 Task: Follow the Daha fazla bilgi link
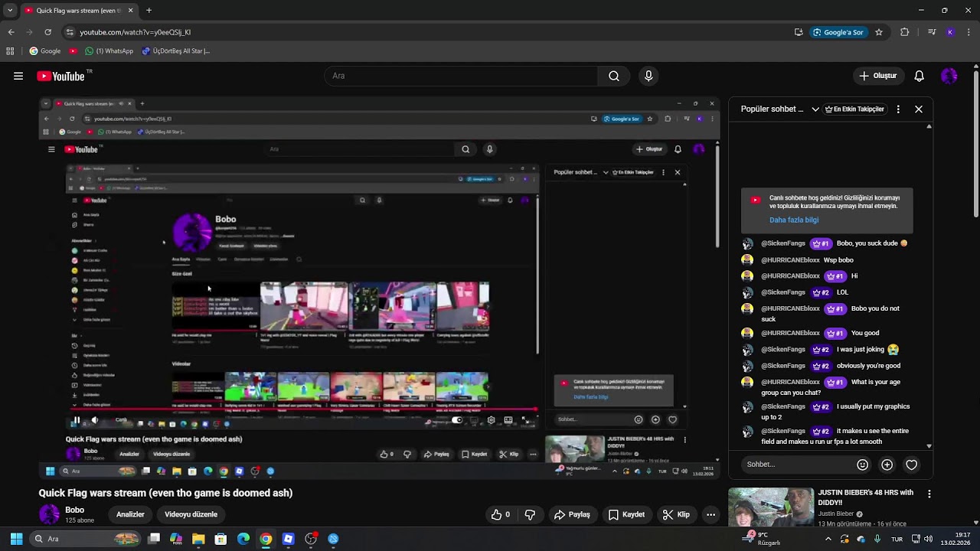click(x=794, y=220)
